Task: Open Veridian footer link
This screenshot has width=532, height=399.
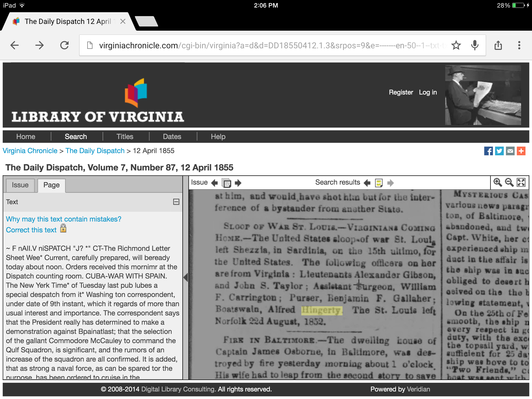Action: pyautogui.click(x=418, y=389)
